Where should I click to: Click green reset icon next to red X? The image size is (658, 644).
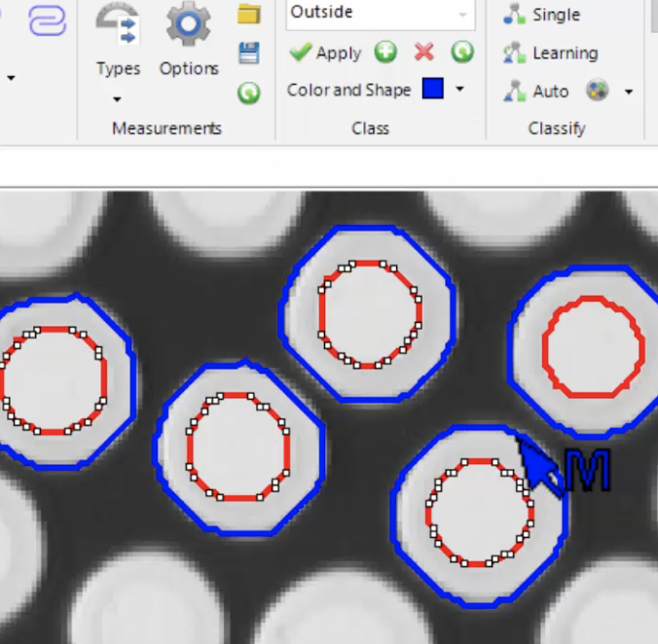coord(462,52)
